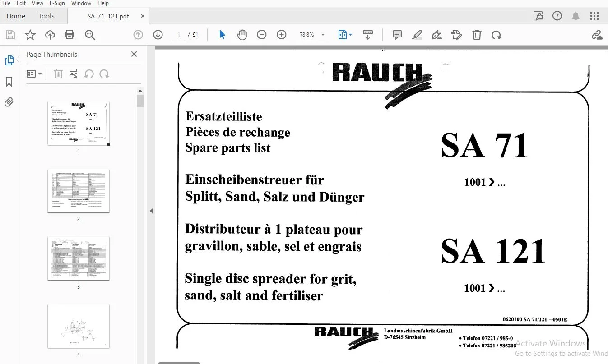The width and height of the screenshot is (608, 364).
Task: Open the File menu
Action: (6, 3)
